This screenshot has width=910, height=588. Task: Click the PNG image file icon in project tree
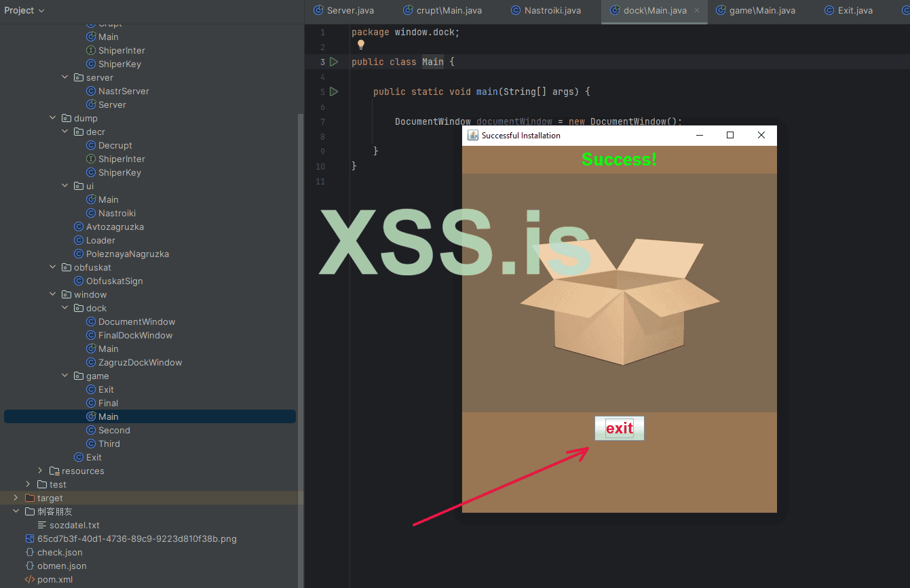pos(29,538)
